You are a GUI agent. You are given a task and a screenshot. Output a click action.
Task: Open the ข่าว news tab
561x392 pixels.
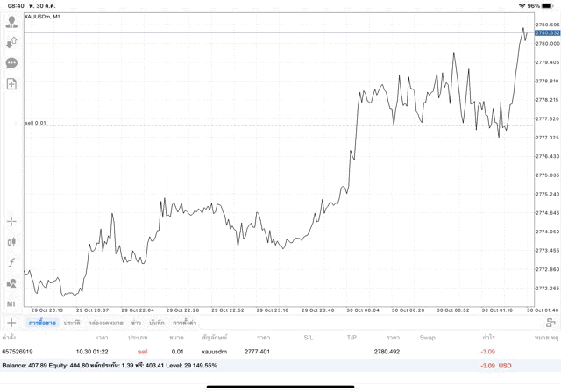[136, 323]
